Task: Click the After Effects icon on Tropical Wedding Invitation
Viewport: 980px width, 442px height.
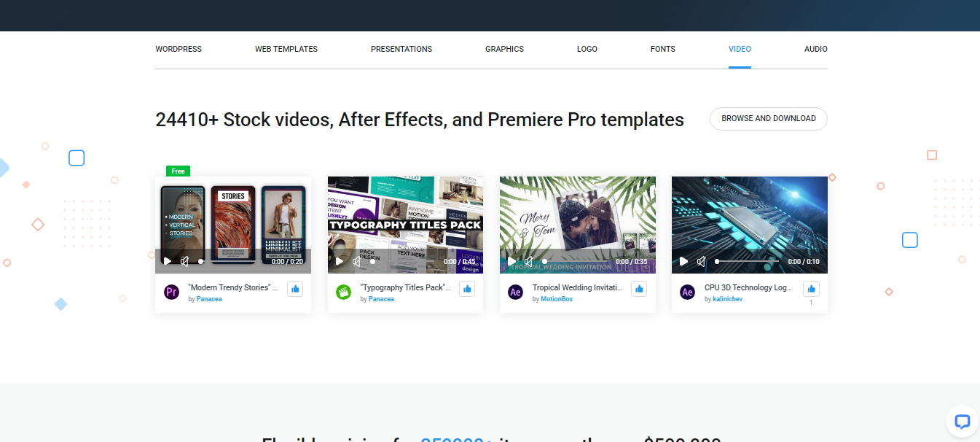Action: [x=515, y=292]
